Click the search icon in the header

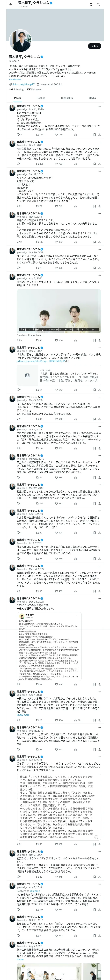(98, 5)
